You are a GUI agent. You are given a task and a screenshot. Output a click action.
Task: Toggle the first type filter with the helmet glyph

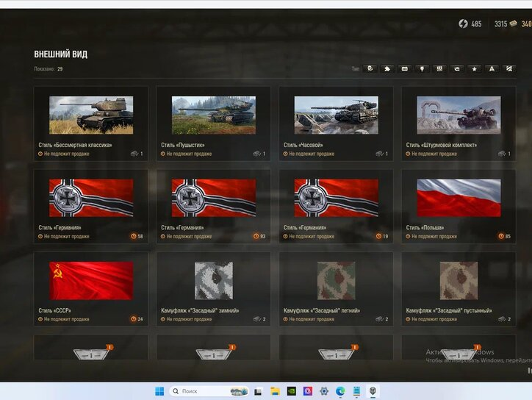pyautogui.click(x=370, y=69)
